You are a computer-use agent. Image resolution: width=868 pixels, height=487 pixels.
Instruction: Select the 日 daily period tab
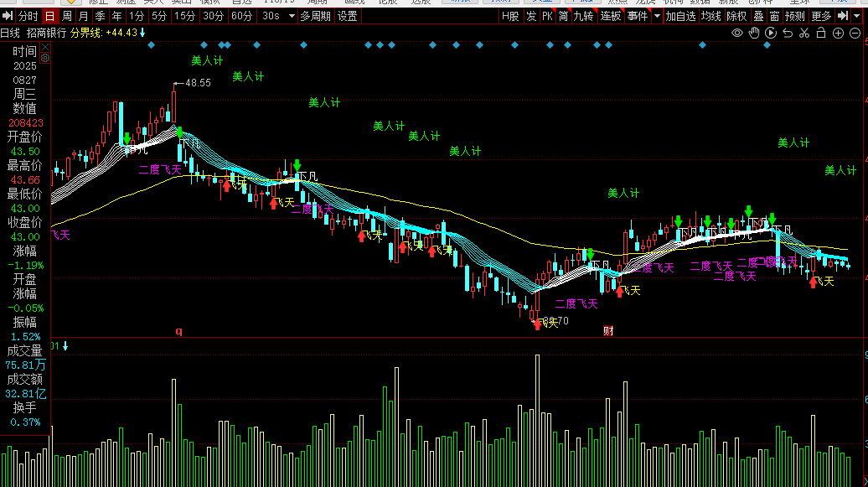(x=49, y=16)
